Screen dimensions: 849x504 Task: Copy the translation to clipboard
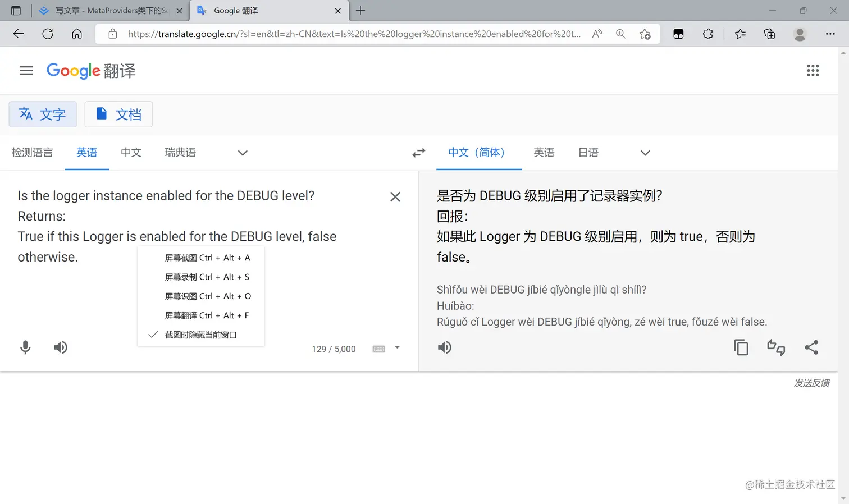coord(741,347)
